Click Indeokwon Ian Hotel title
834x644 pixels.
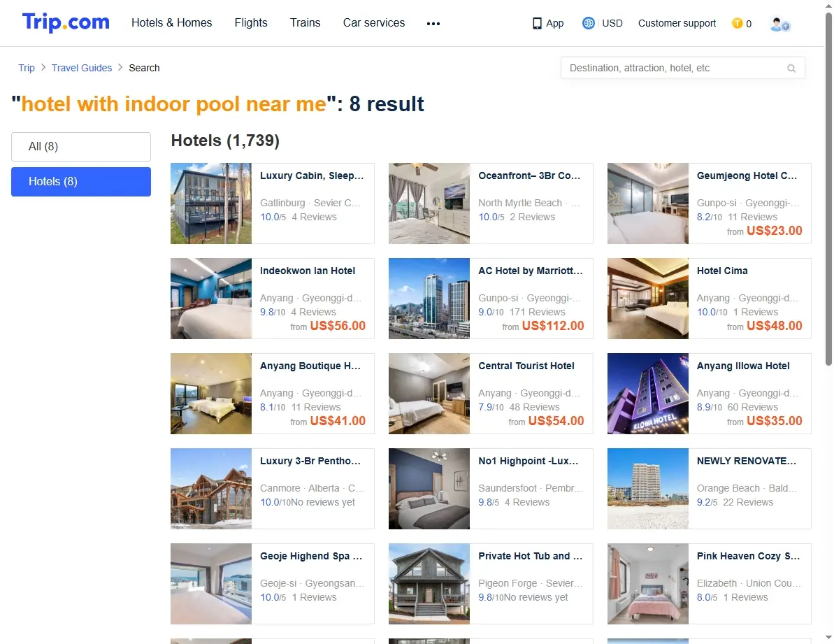click(308, 271)
